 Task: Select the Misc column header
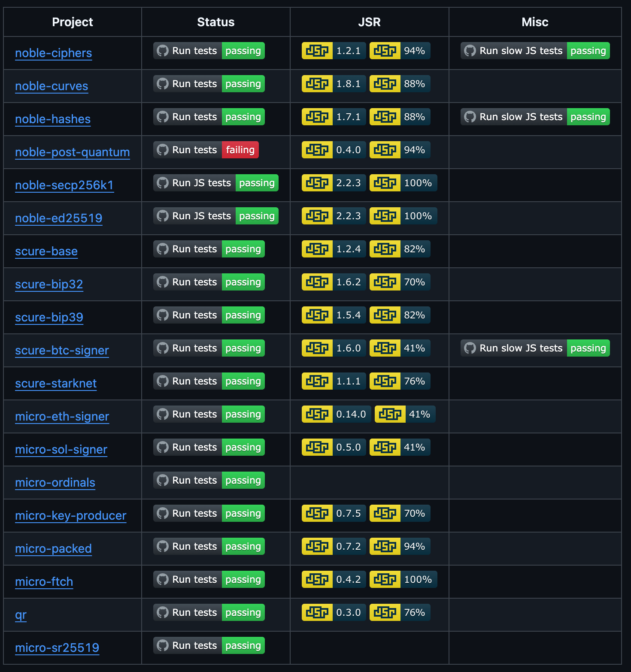pyautogui.click(x=535, y=22)
